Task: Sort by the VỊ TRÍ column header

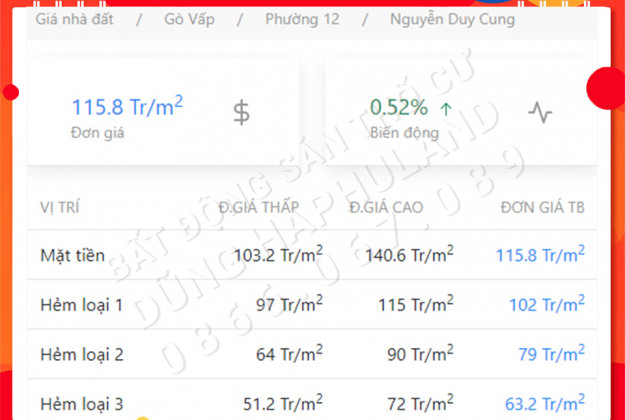Action: [60, 207]
